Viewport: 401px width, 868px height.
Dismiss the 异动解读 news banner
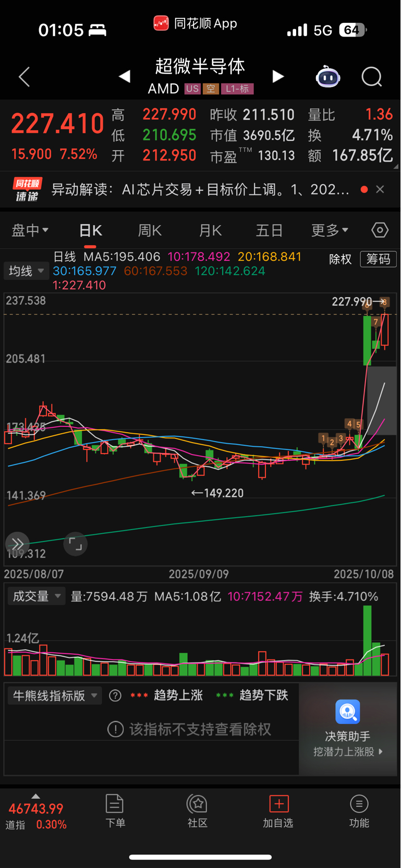380,189
